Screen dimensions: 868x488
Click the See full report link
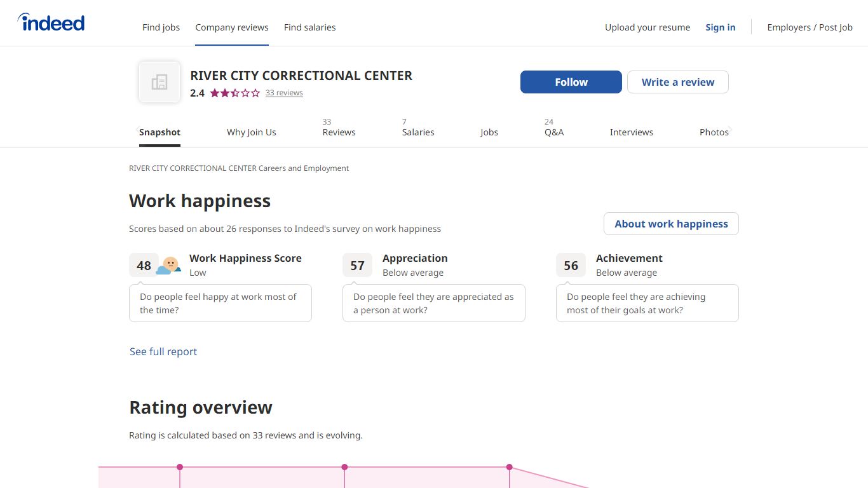coord(163,351)
